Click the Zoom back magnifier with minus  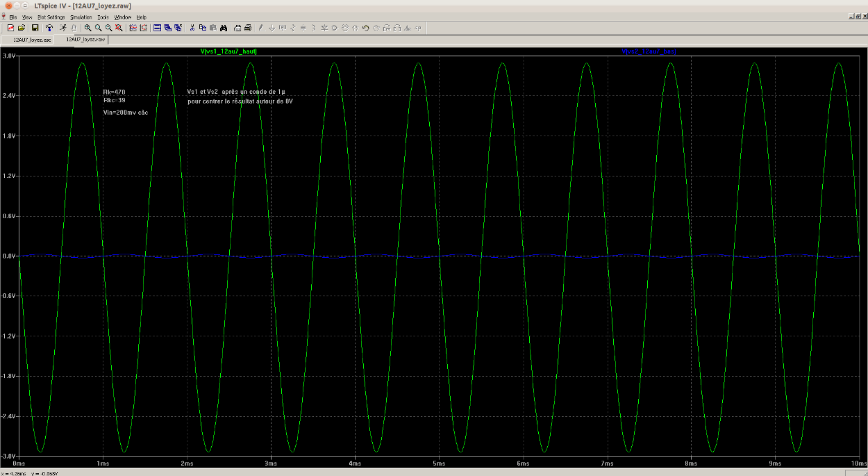109,28
